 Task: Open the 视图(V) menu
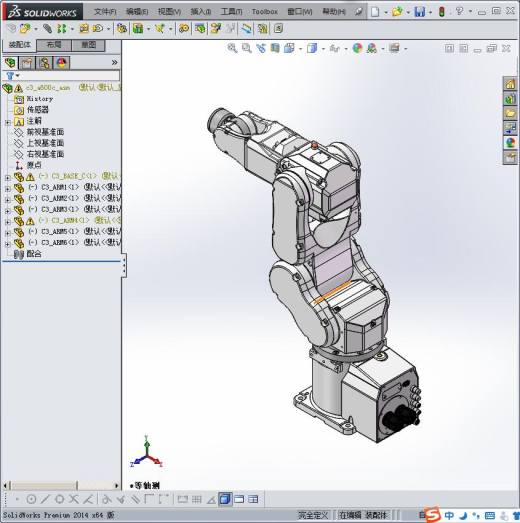pyautogui.click(x=169, y=12)
